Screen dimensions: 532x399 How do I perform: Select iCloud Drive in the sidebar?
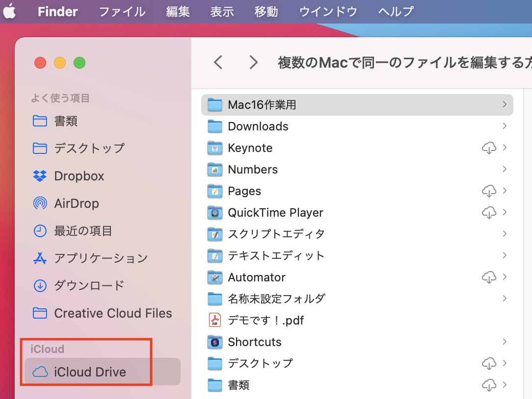[x=90, y=372]
